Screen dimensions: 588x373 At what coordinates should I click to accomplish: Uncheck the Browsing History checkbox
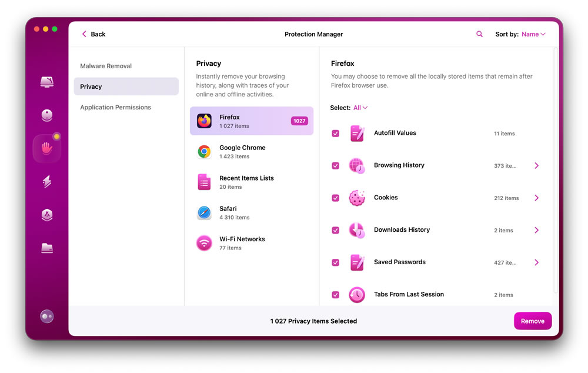(336, 165)
